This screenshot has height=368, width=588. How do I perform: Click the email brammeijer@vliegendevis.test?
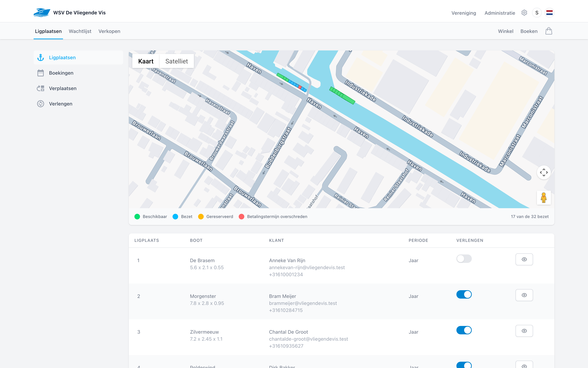click(x=303, y=303)
